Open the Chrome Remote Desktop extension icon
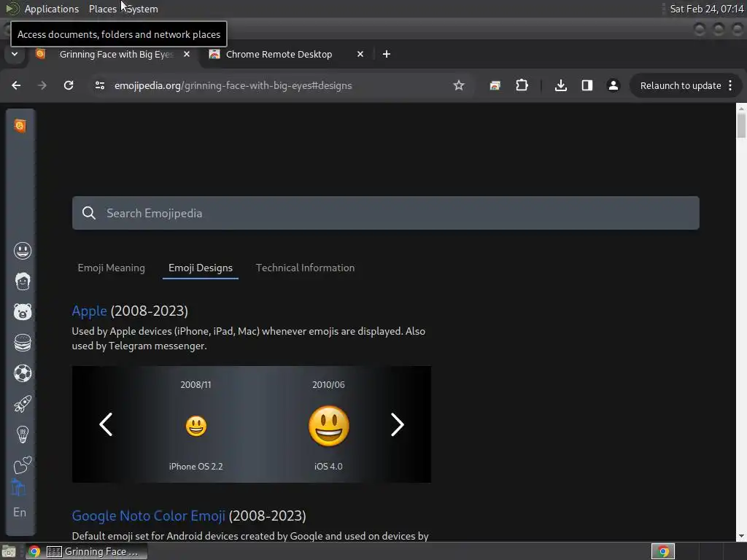This screenshot has width=747, height=560. click(x=495, y=85)
